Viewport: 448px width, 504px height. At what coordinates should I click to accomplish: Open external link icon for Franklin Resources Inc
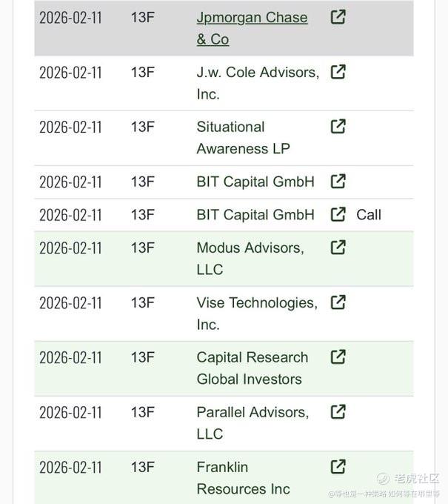(x=338, y=467)
